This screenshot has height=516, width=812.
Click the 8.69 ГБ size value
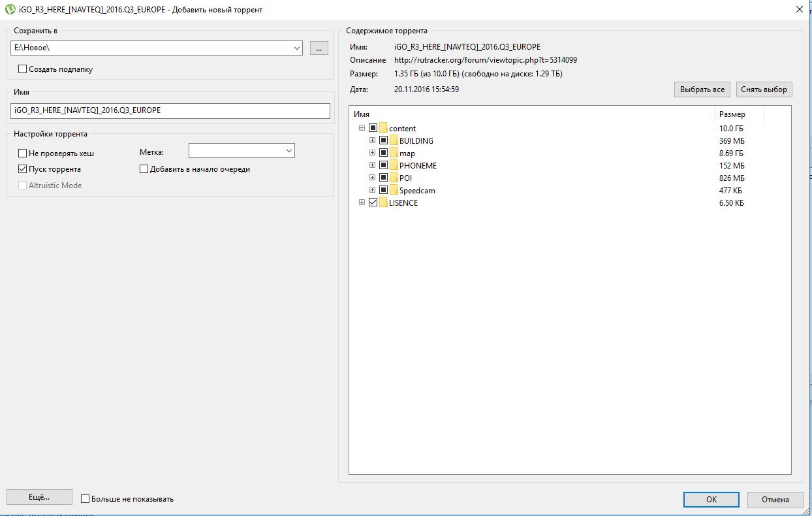731,153
